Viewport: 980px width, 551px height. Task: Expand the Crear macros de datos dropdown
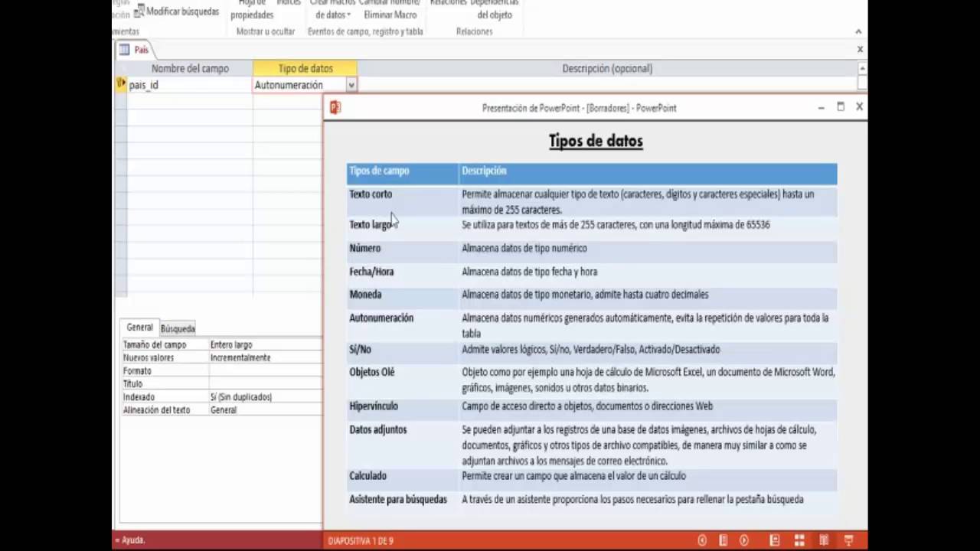348,15
